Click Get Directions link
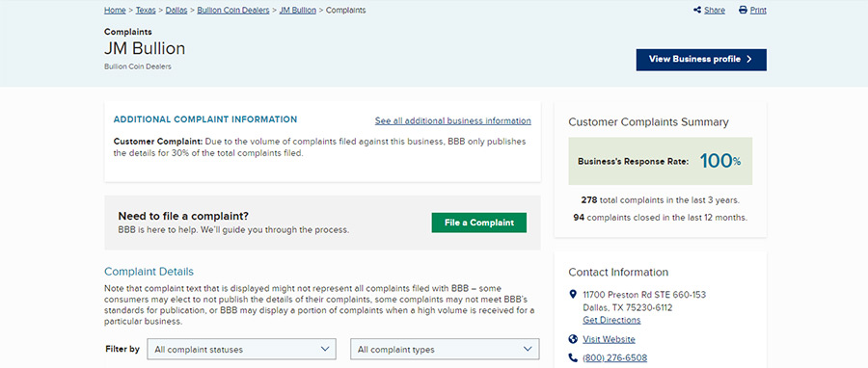The height and width of the screenshot is (368, 868). pos(611,320)
